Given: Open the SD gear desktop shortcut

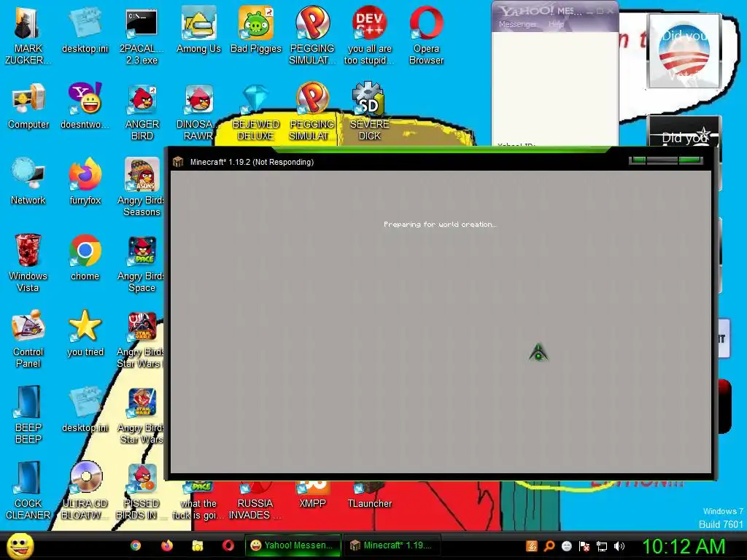Looking at the screenshot, I should click(x=369, y=112).
